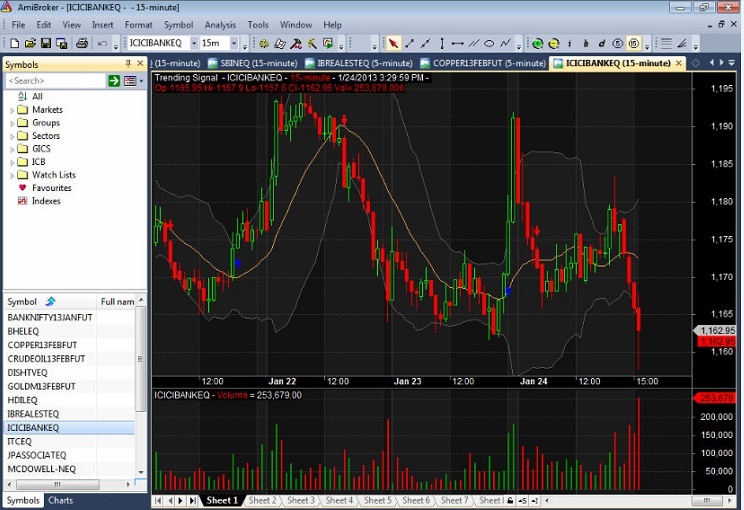
Task: Expand the Markets tree folder
Action: point(12,110)
